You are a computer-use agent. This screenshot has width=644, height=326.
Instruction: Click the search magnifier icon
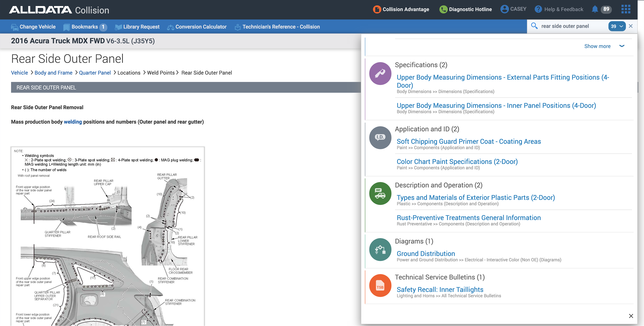click(534, 26)
